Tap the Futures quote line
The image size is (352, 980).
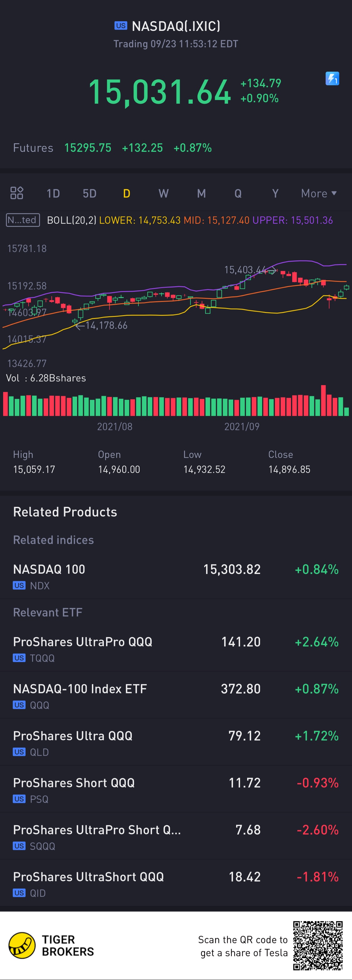(112, 148)
